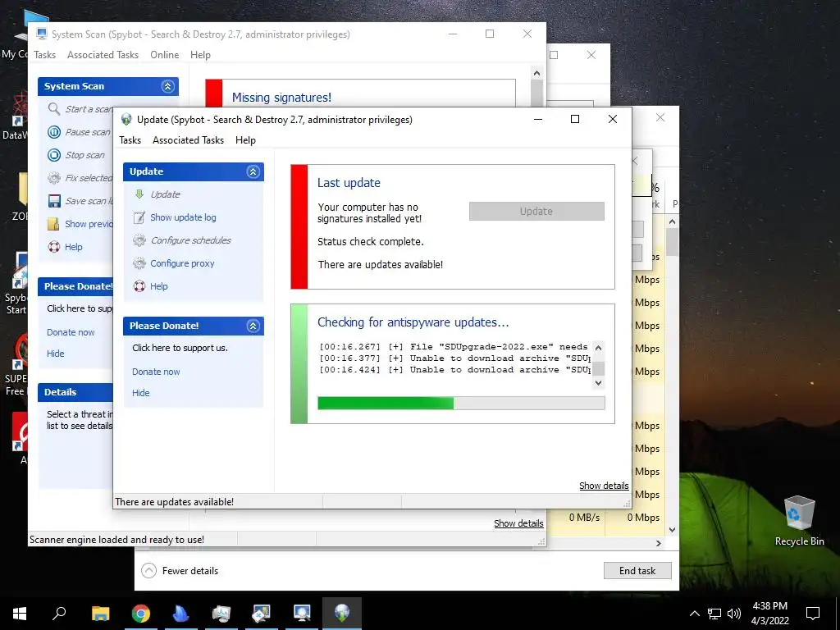
Task: Click Show details link in Update window
Action: point(604,486)
